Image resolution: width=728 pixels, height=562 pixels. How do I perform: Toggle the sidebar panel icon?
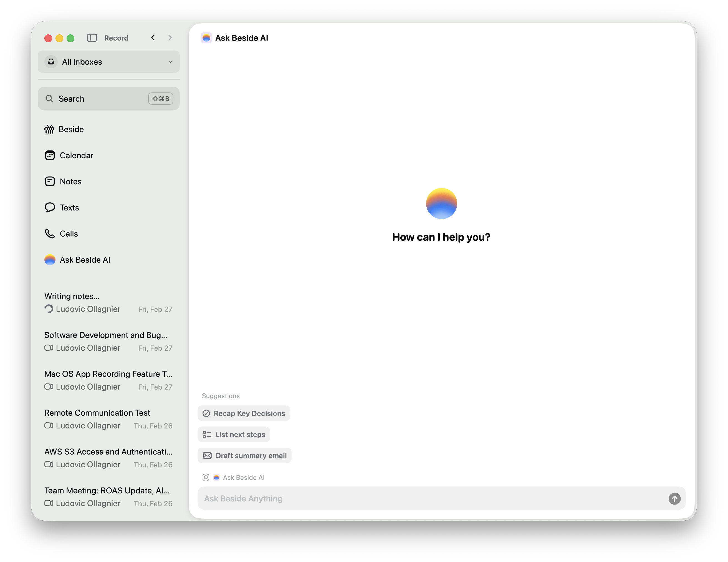point(92,38)
